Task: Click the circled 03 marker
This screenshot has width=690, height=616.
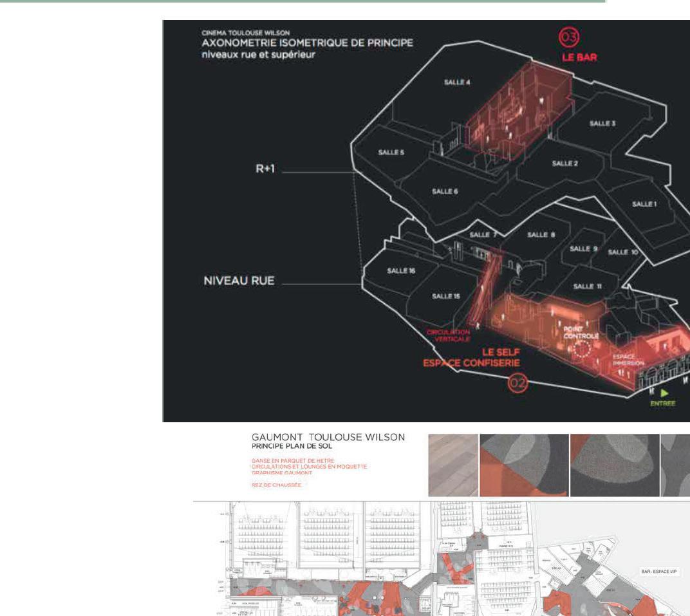Action: (x=569, y=37)
